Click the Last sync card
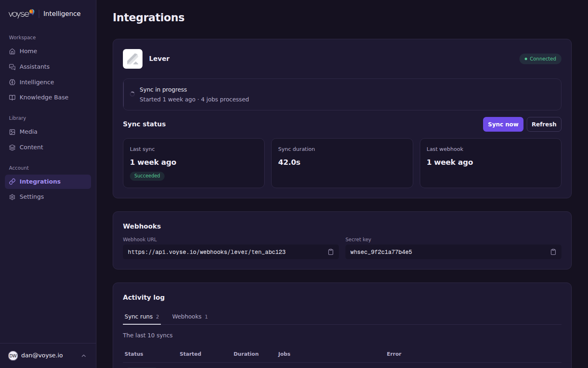The width and height of the screenshot is (588, 368). (x=194, y=163)
